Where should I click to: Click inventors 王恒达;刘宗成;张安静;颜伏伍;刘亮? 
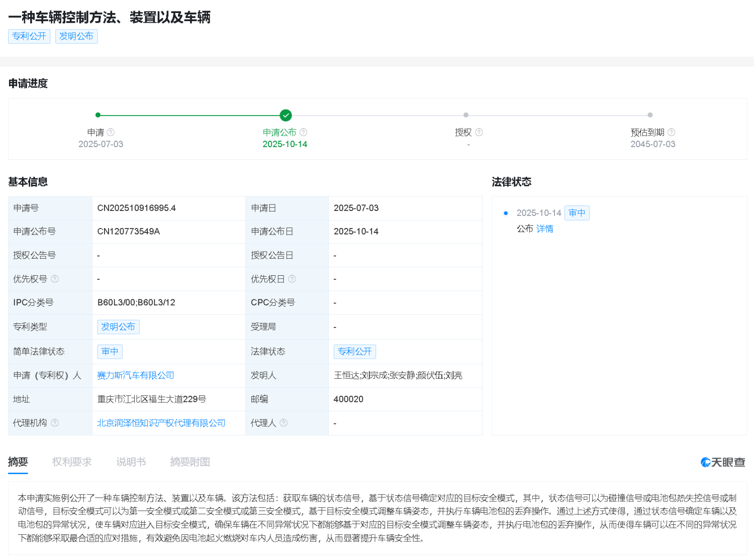tap(398, 375)
